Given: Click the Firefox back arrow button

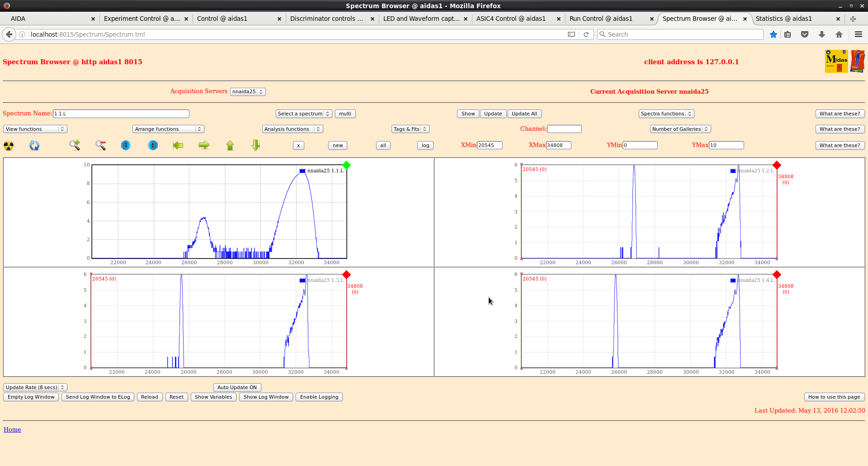Looking at the screenshot, I should [x=9, y=34].
